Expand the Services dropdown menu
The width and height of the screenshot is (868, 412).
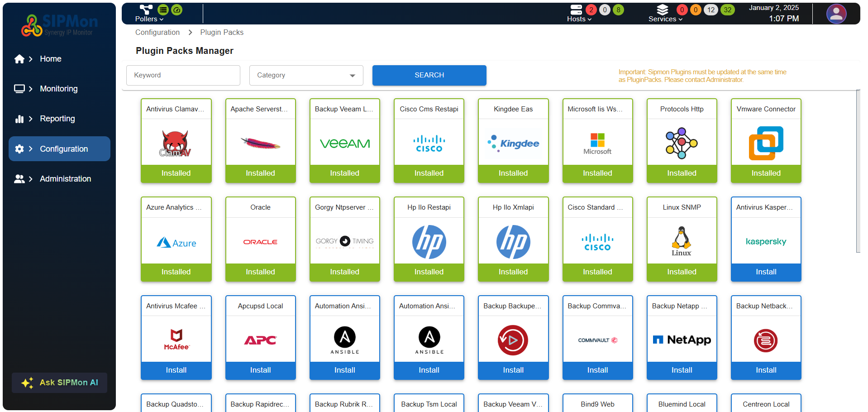click(665, 19)
